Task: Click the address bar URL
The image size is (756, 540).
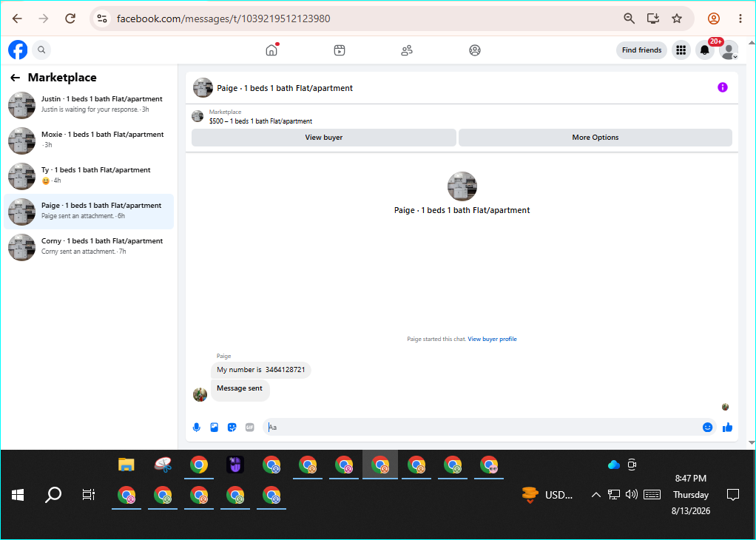Action: (x=223, y=18)
